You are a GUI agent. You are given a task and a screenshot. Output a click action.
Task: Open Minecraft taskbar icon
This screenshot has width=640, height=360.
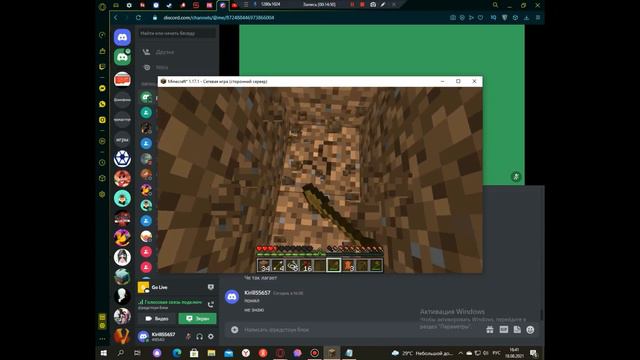[x=331, y=353]
